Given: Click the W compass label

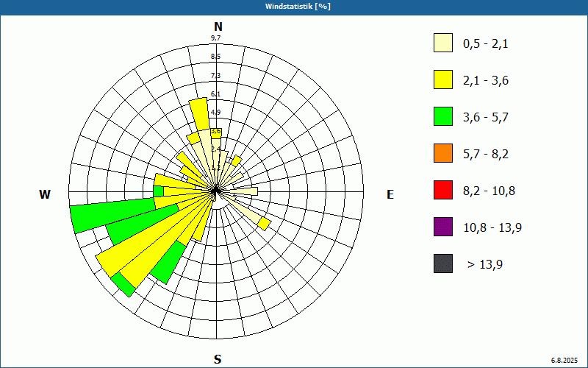Looking at the screenshot, I should pos(45,194).
